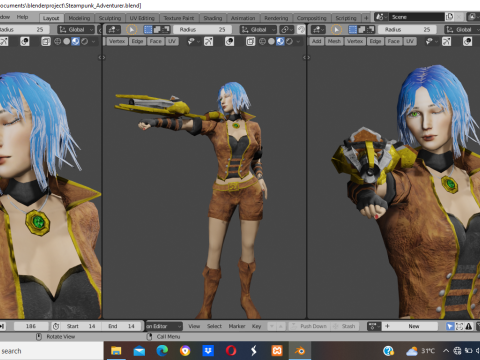Select the Tweak tool in right viewport
Image resolution: width=480 pixels, height=360 pixels.
click(336, 30)
